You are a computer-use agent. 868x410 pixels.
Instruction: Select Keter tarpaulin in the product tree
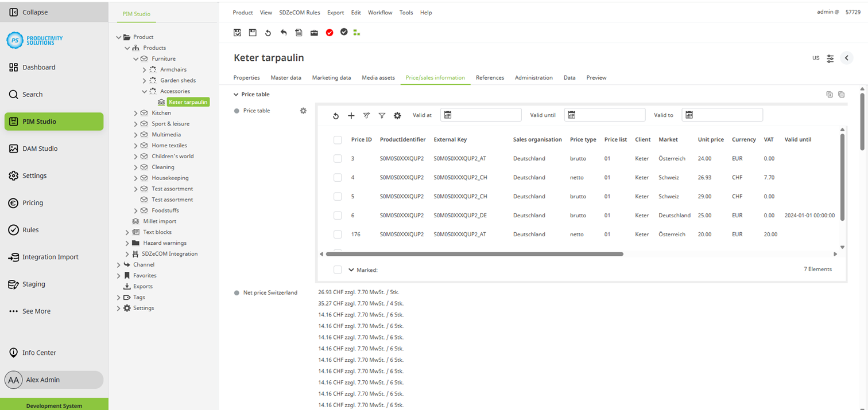coord(188,101)
